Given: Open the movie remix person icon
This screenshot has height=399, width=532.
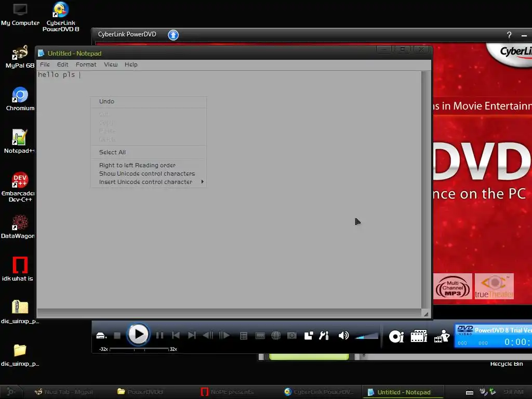Looking at the screenshot, I should click(x=442, y=336).
